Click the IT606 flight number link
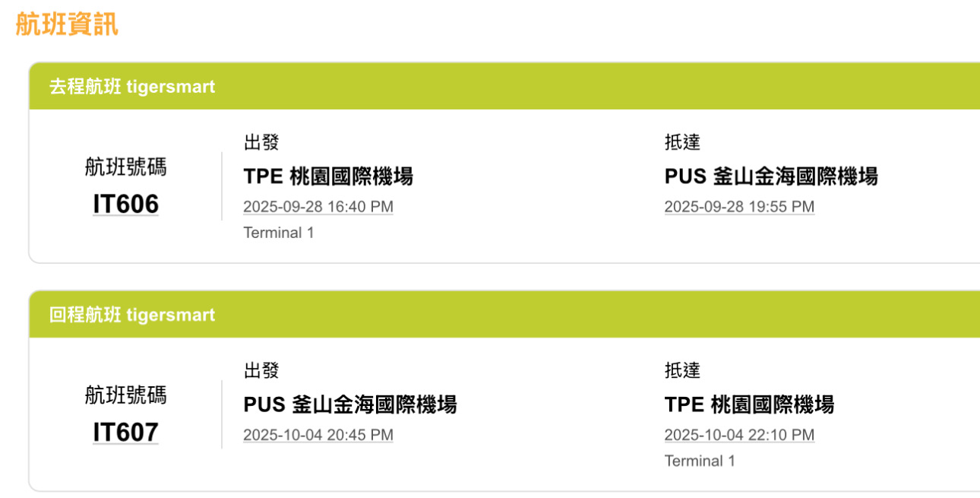This screenshot has width=980, height=498. coord(125,204)
